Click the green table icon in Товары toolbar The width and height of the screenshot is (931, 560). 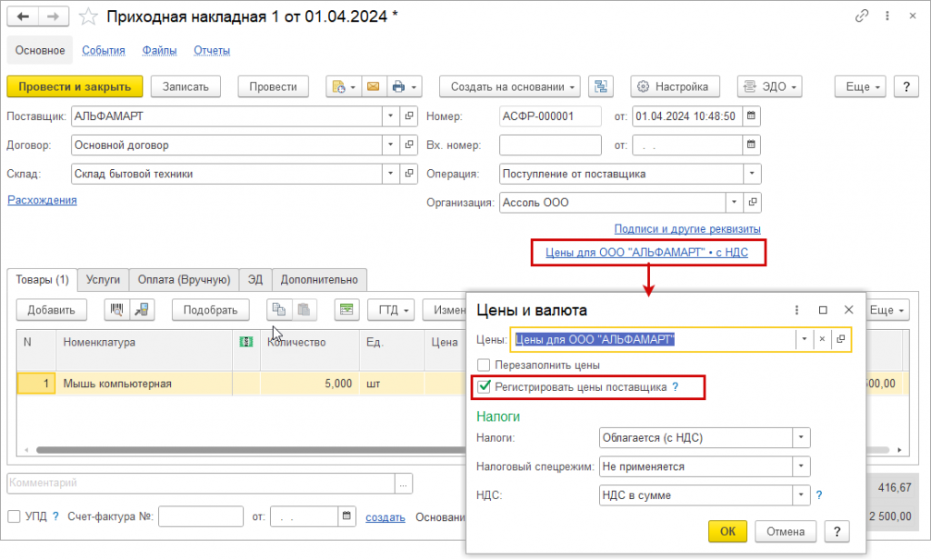click(x=346, y=309)
